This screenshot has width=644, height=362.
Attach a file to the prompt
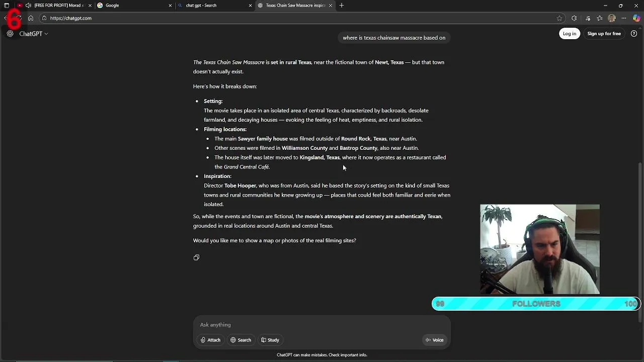[x=210, y=340]
